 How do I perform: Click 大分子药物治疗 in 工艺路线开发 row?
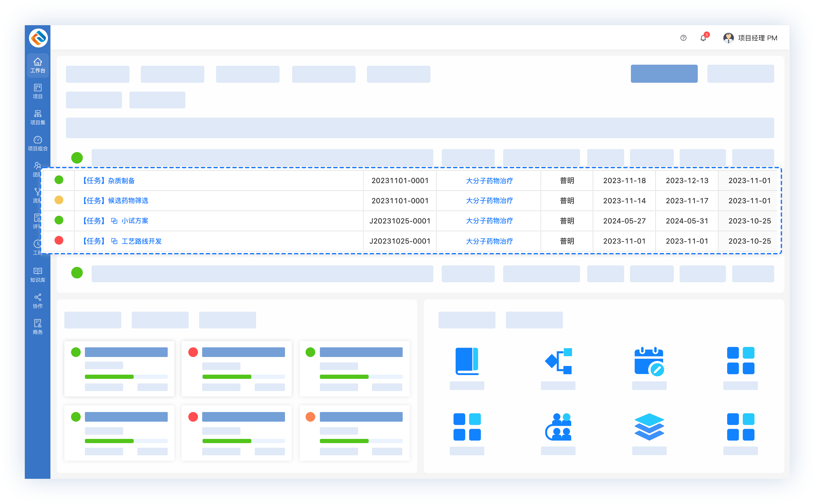489,241
